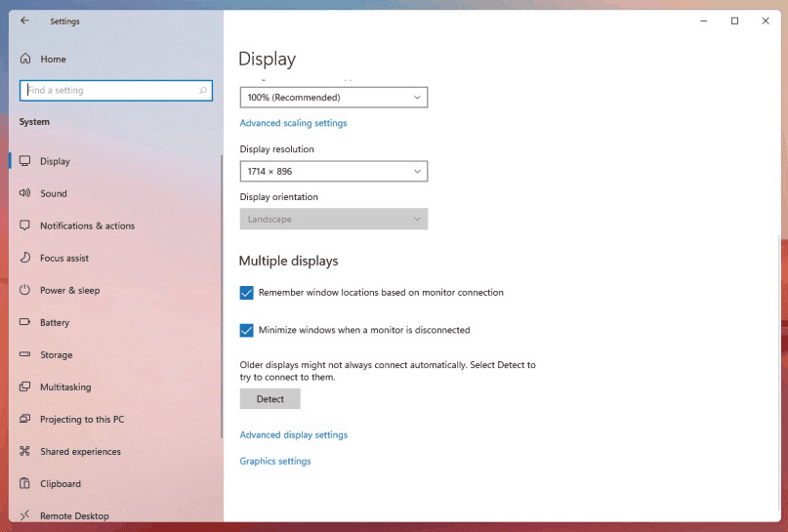Select Projecting to this PC

[115, 419]
